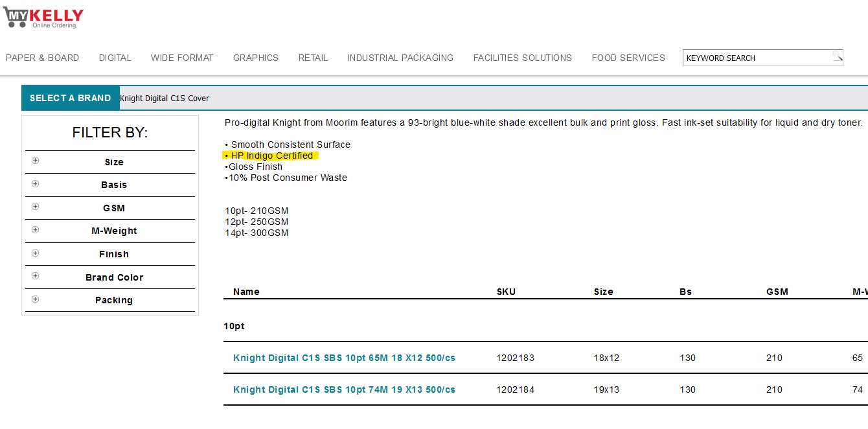
Task: Open the Facilities Solutions menu
Action: (523, 58)
